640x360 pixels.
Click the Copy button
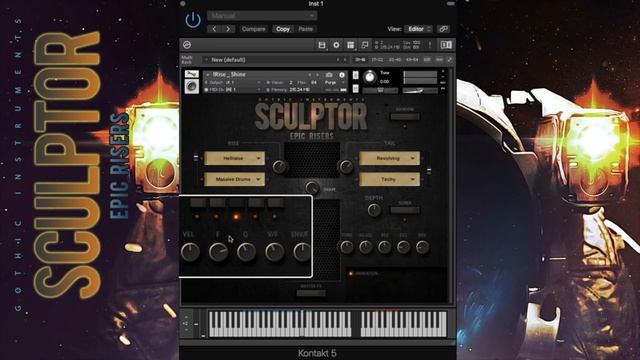click(x=283, y=29)
